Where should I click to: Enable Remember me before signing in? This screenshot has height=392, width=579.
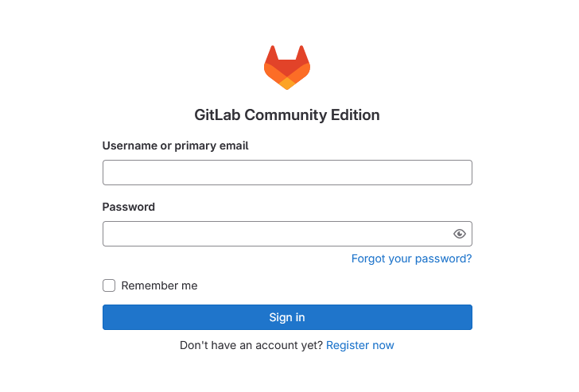pyautogui.click(x=109, y=285)
